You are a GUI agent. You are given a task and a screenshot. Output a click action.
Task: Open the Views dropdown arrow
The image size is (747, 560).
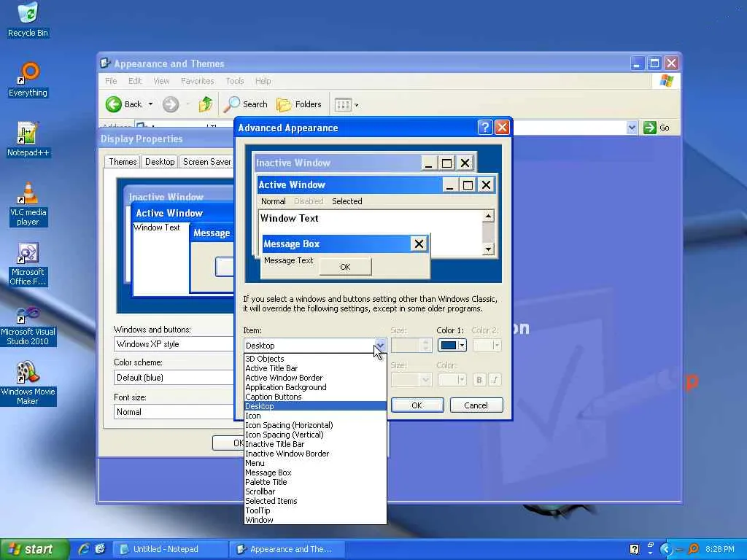[356, 105]
